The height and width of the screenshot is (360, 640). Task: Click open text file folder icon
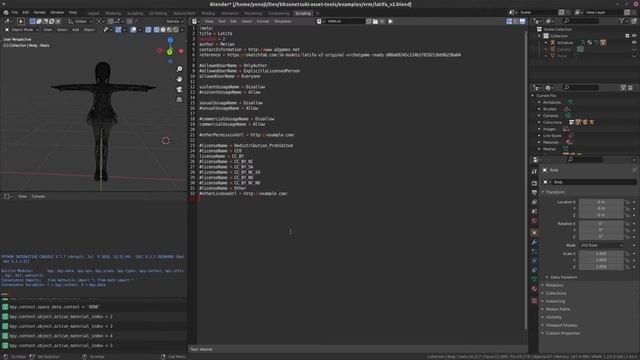point(375,21)
